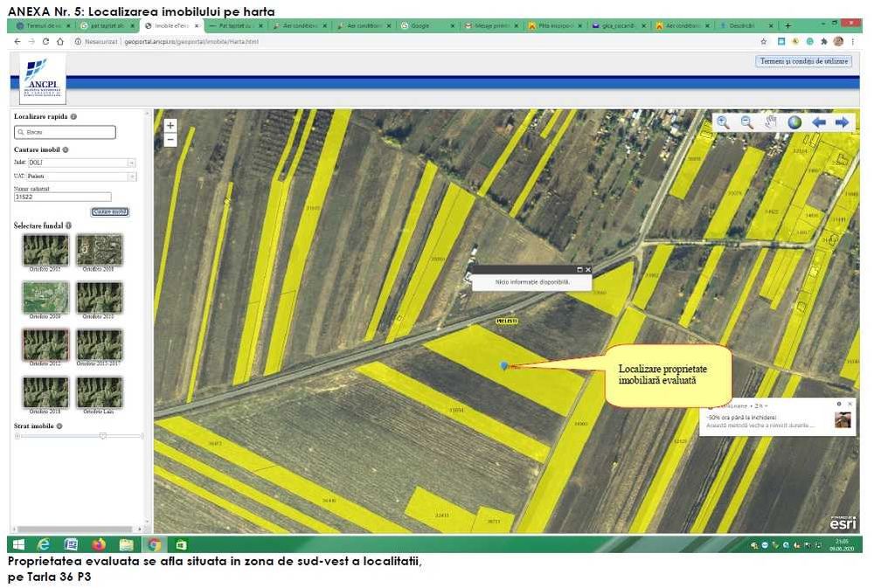Click the minus zoom button on map
This screenshot has height=588, width=874.
(x=170, y=140)
